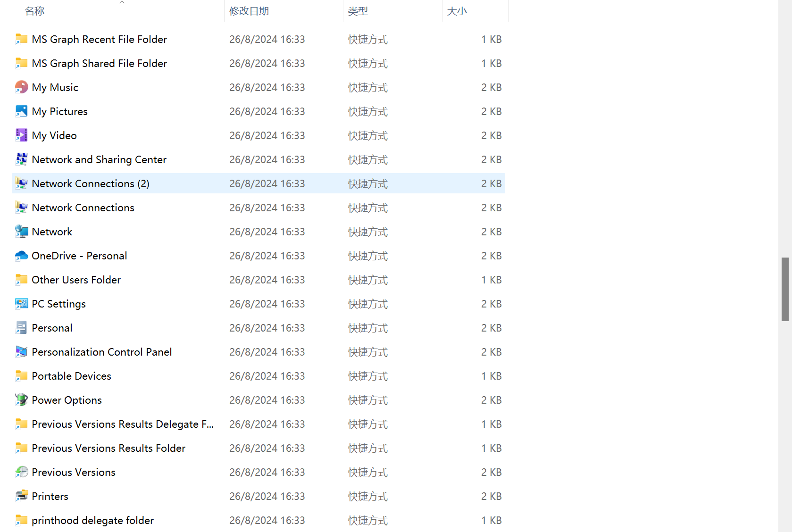Click the My Music shortcut icon

(x=21, y=87)
